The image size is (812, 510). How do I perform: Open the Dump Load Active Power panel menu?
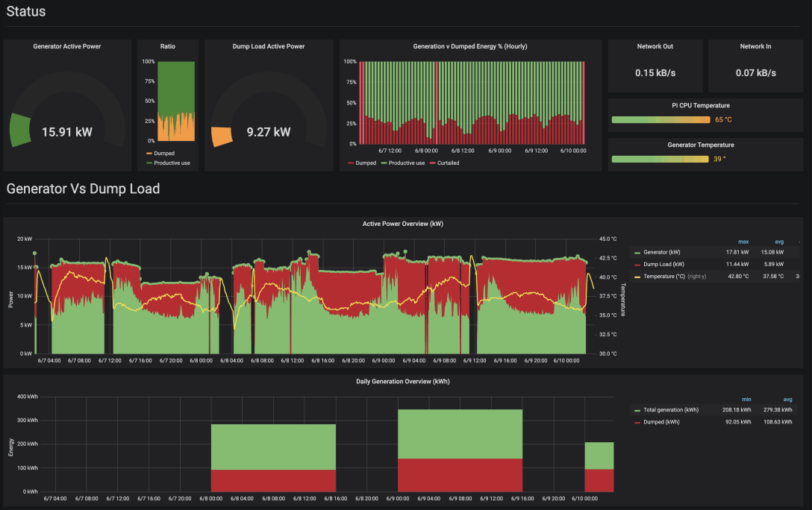(x=268, y=46)
